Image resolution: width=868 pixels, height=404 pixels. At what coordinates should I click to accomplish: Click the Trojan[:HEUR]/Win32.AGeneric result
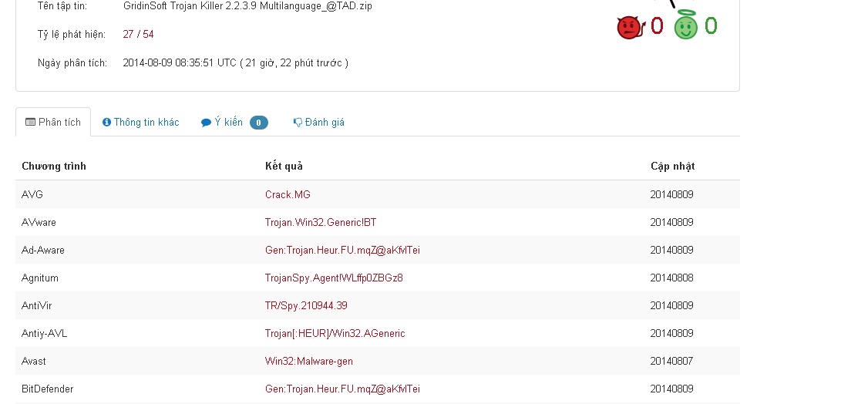coord(335,333)
